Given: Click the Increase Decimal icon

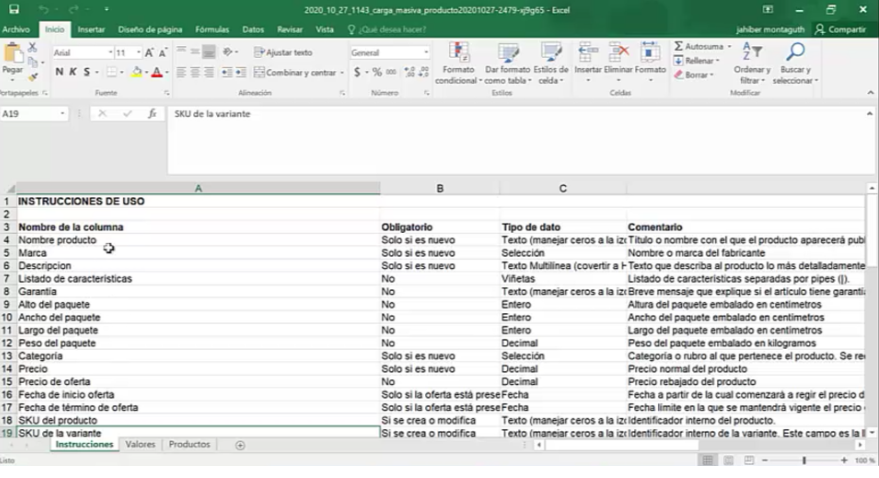Looking at the screenshot, I should (x=409, y=72).
